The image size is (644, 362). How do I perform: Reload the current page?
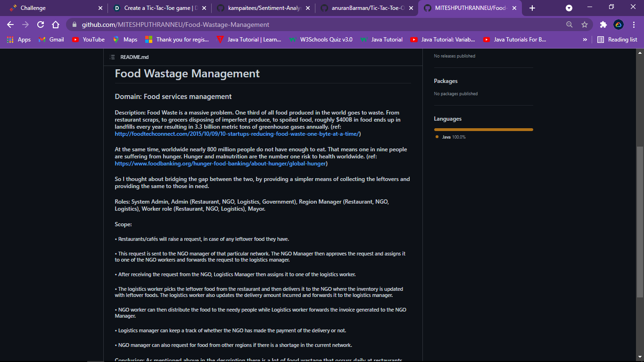click(41, 25)
